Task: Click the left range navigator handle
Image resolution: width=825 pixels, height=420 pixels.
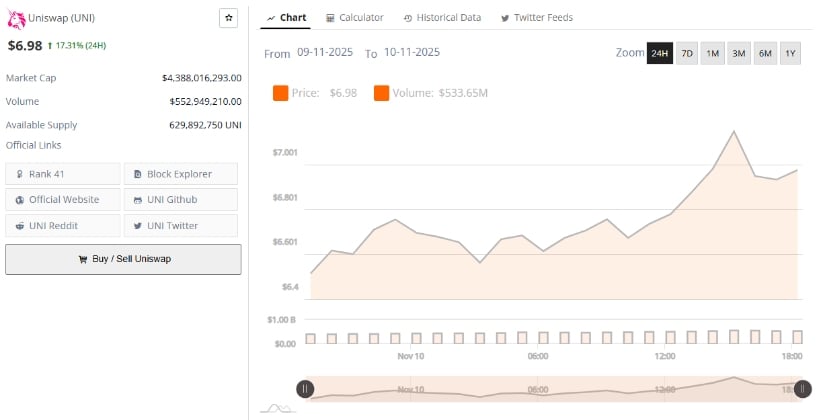Action: pos(305,389)
